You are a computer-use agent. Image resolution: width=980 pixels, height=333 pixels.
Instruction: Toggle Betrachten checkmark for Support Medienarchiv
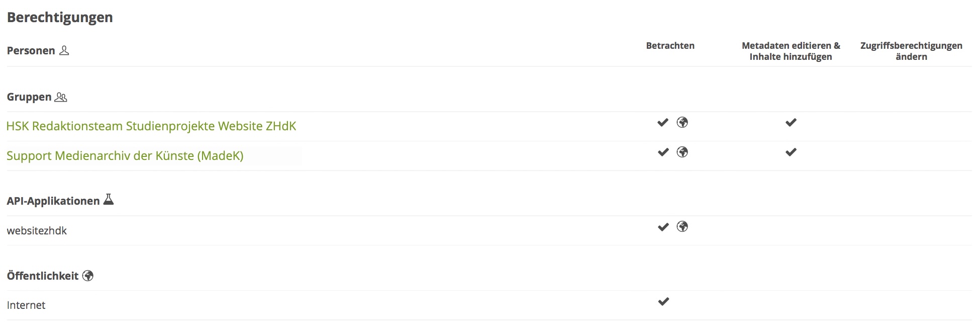pyautogui.click(x=663, y=152)
